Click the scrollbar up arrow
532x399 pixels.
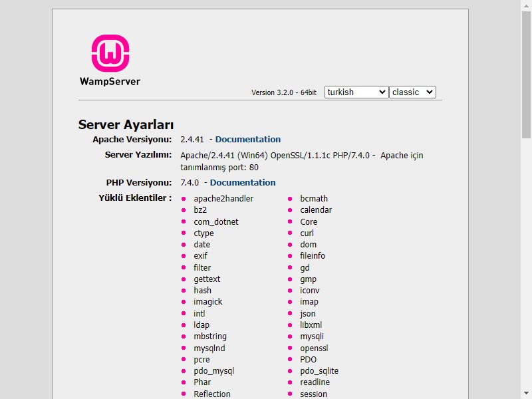(x=526, y=5)
